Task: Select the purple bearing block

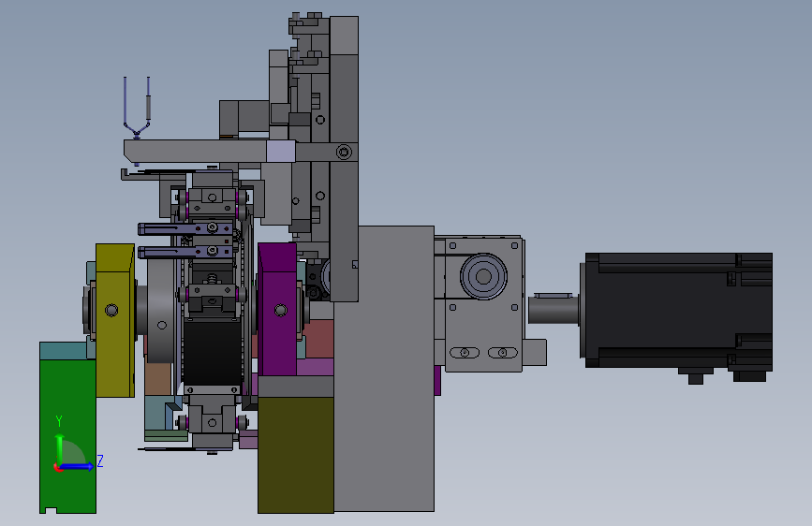Action: coord(277,309)
